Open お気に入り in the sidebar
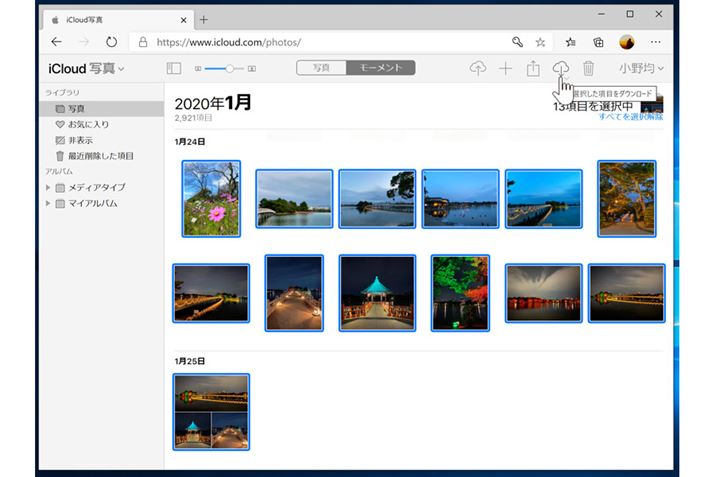Screen dimensions: 715x477 point(88,124)
